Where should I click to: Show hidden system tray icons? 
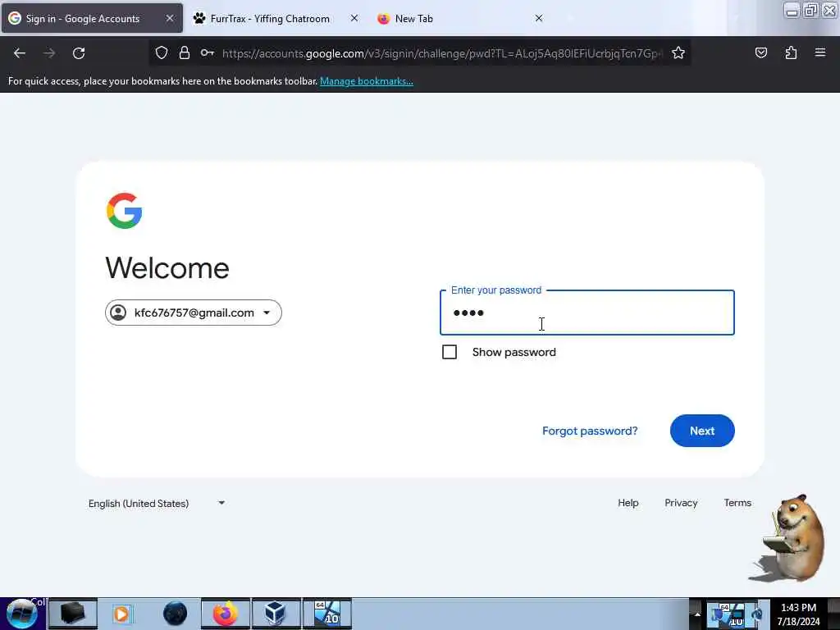point(697,614)
